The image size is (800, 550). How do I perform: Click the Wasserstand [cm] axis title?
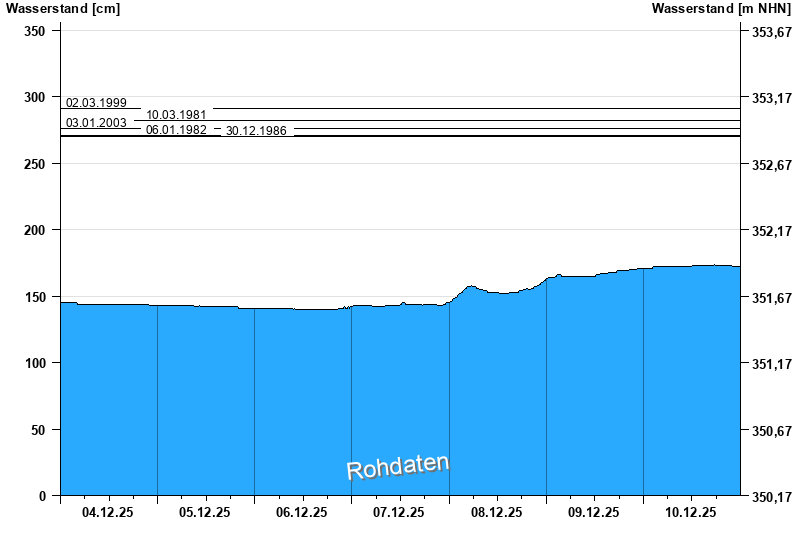pyautogui.click(x=63, y=9)
